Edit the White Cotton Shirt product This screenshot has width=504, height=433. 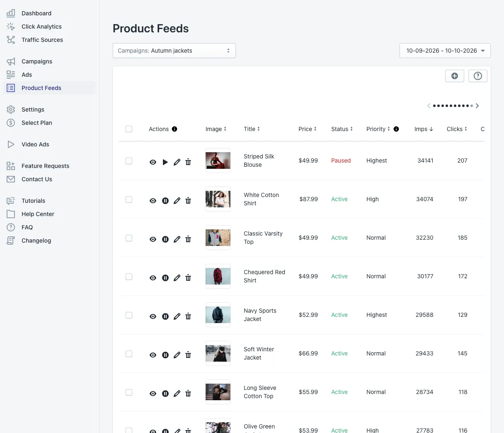pos(177,201)
